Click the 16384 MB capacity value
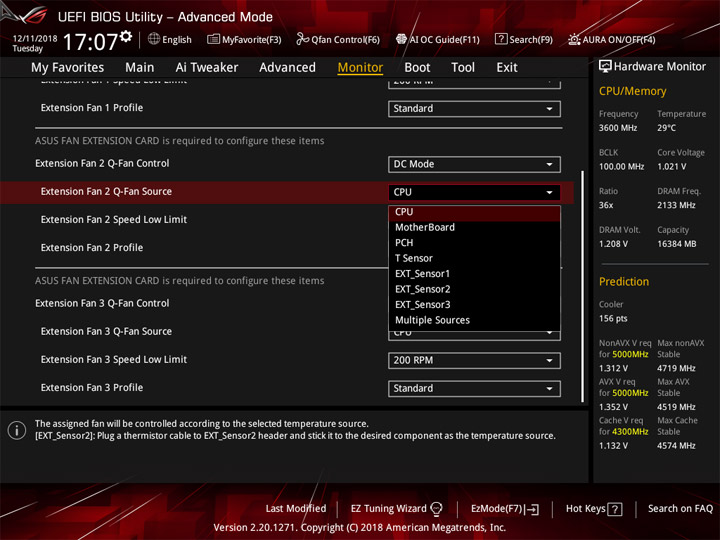 tap(676, 244)
